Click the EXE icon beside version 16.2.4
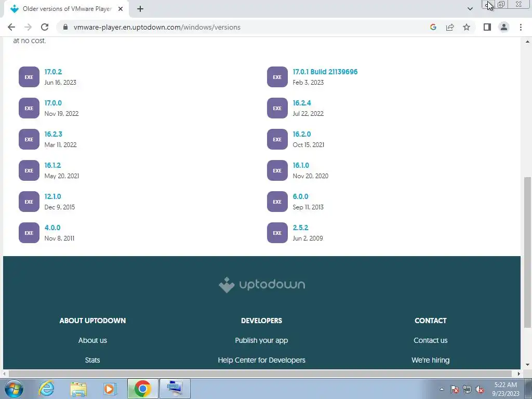532x399 pixels. [277, 108]
